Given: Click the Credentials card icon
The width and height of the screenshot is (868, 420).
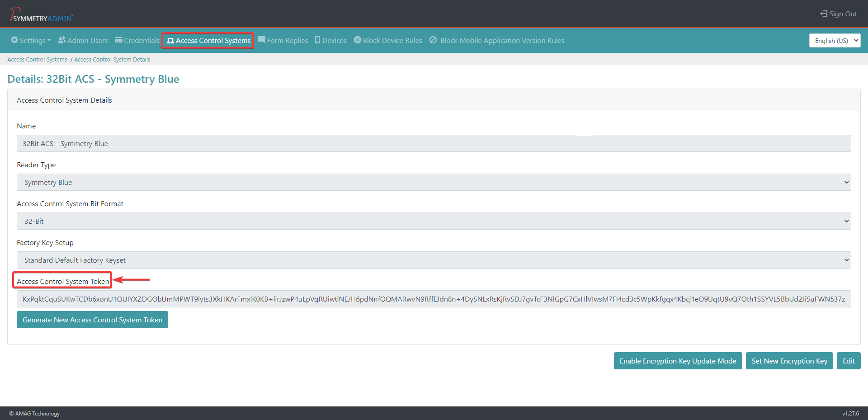Looking at the screenshot, I should (118, 40).
